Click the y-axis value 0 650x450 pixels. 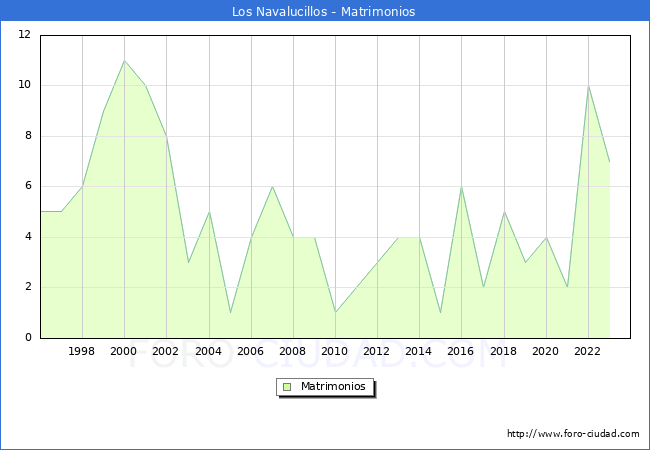[x=28, y=337]
